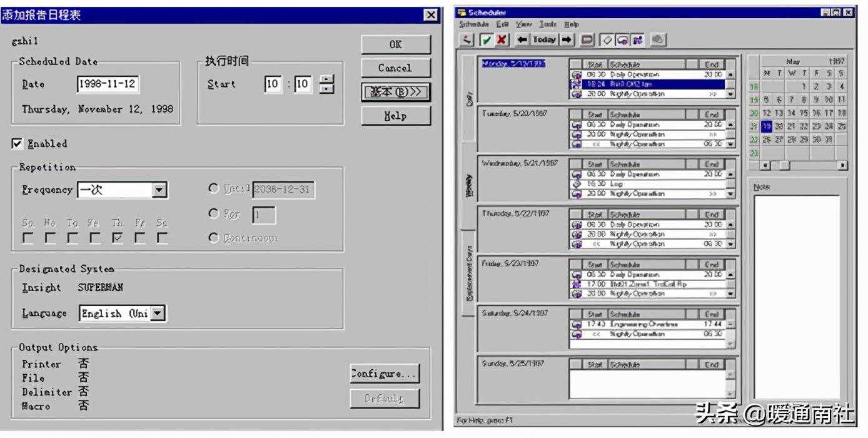
Task: Toggle the We day checkbox
Action: click(x=96, y=238)
